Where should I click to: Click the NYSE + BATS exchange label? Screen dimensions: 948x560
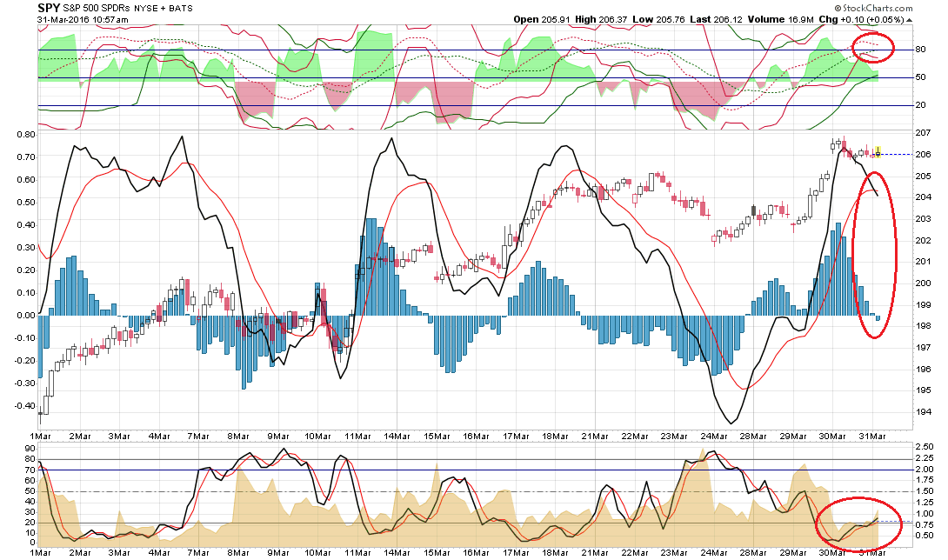(164, 9)
